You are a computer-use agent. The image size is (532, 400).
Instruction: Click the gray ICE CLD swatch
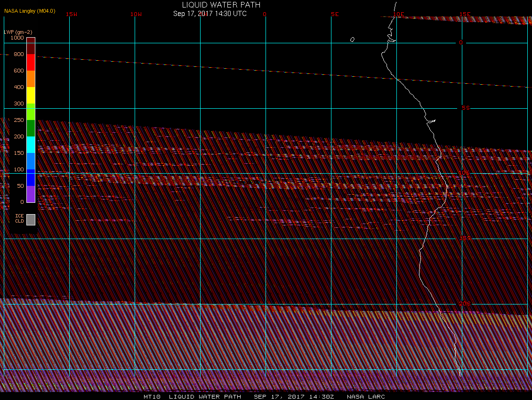pos(31,219)
